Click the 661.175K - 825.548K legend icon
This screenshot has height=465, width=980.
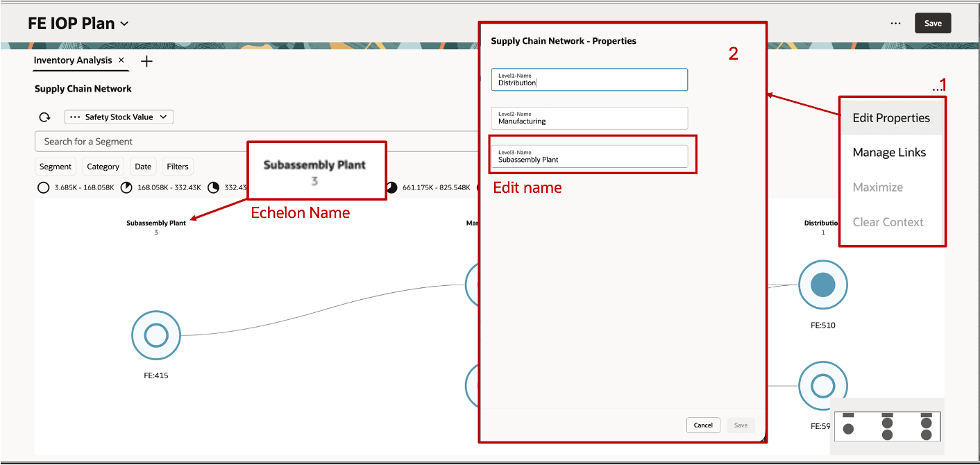tap(392, 187)
